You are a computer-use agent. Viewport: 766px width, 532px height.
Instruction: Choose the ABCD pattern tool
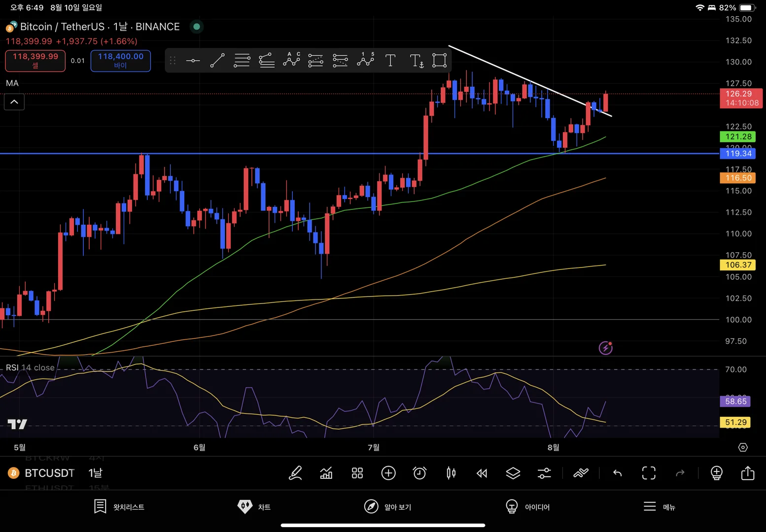(x=291, y=60)
